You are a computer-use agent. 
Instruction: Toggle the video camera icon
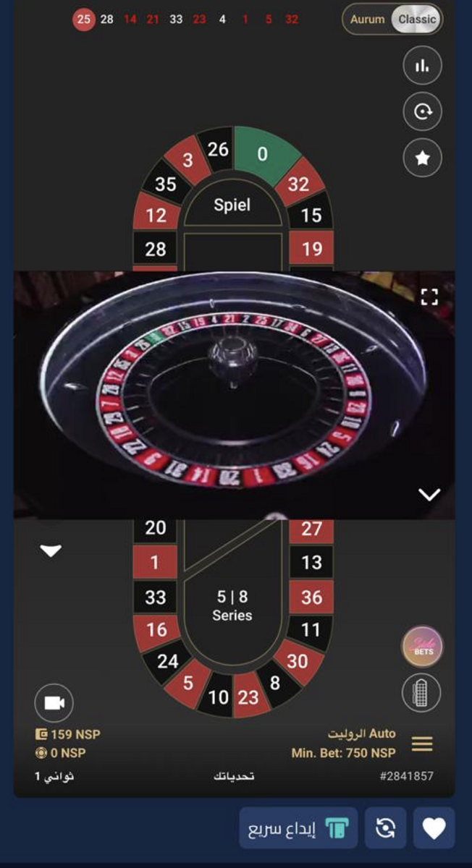[54, 702]
